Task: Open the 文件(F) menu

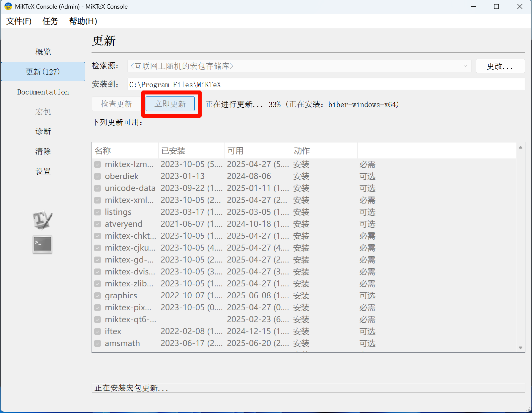Action: click(x=19, y=21)
